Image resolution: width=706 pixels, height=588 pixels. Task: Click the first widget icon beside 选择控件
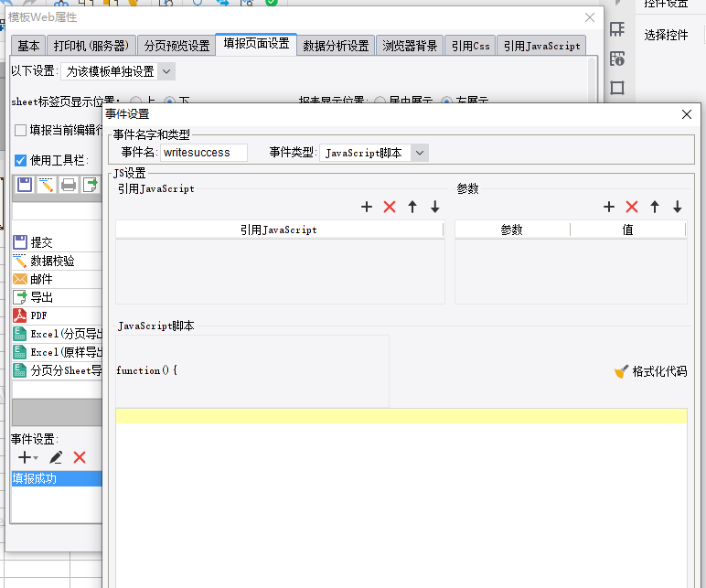tap(617, 29)
